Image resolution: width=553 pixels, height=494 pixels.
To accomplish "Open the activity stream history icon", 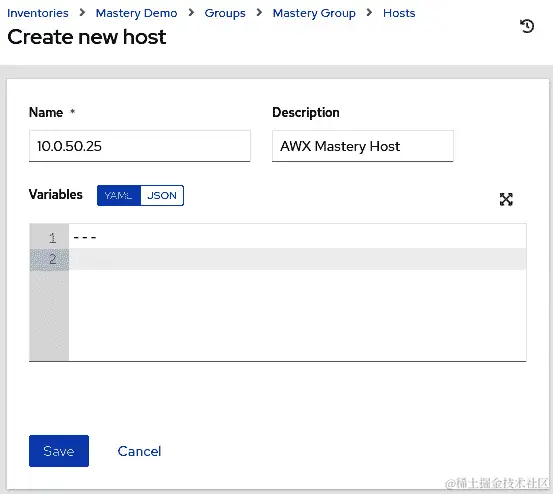I will point(527,26).
